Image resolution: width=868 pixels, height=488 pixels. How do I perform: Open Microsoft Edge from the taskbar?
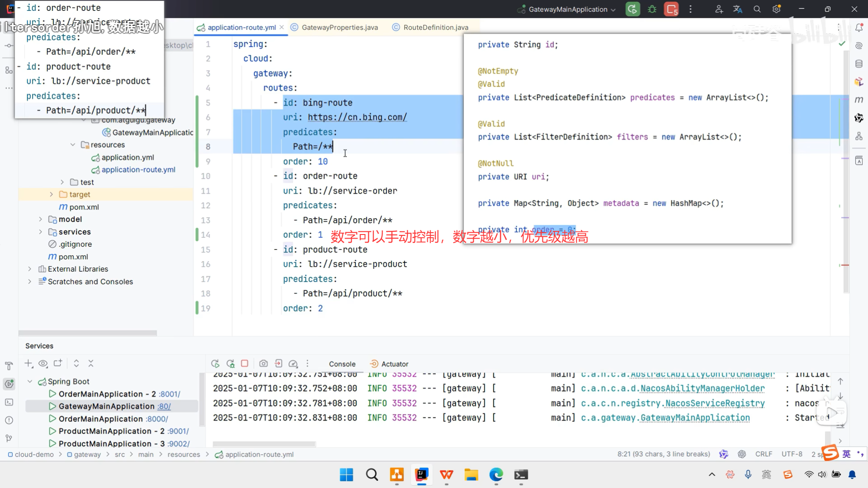point(496,474)
